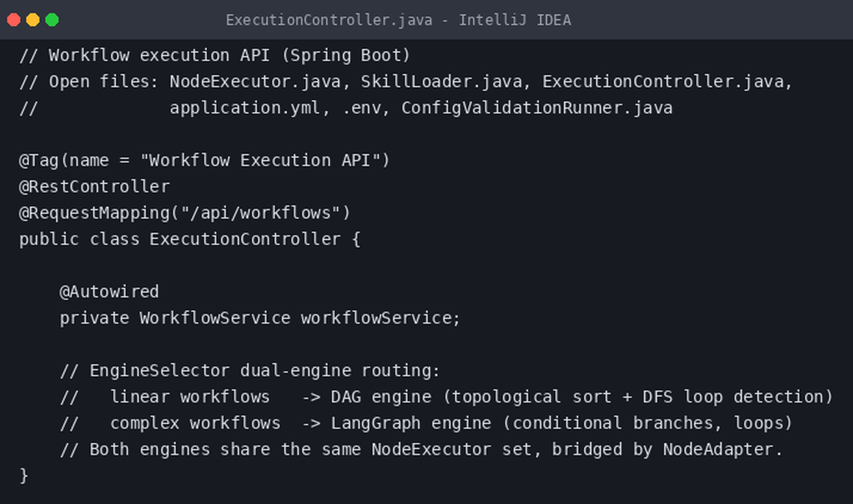Close the IntelliJ window with red button

click(x=14, y=20)
